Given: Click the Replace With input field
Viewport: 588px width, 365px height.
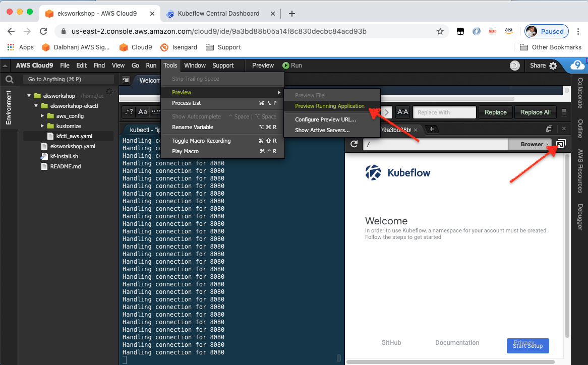Looking at the screenshot, I should tap(444, 112).
